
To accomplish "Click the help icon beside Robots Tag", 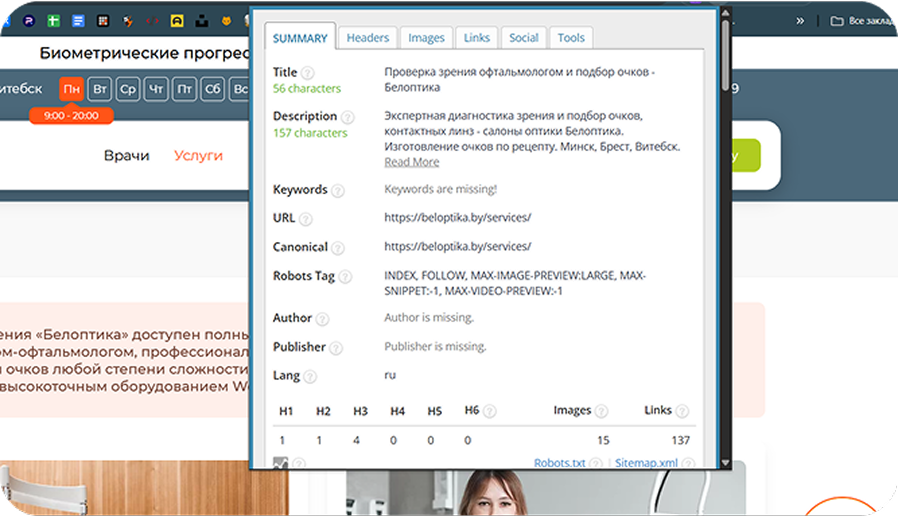I will pos(345,277).
